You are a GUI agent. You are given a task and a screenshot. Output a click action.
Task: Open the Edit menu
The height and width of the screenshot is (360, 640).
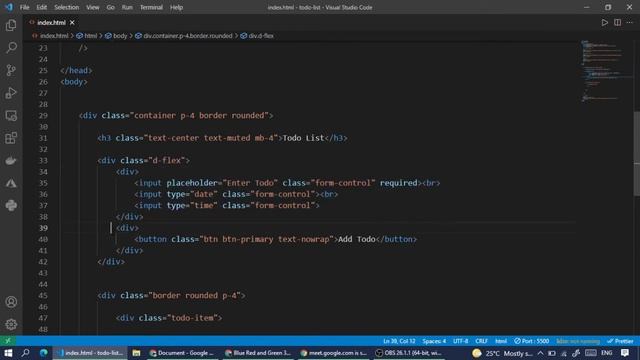pos(41,7)
